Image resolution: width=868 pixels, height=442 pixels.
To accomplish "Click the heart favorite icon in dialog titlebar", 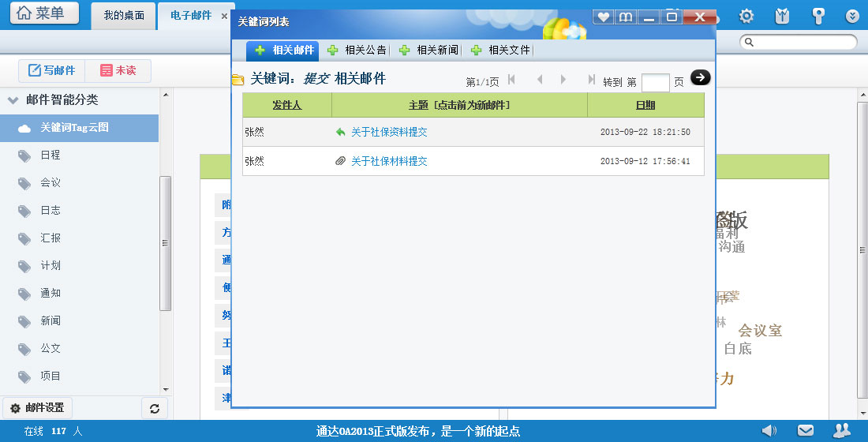I will 603,17.
